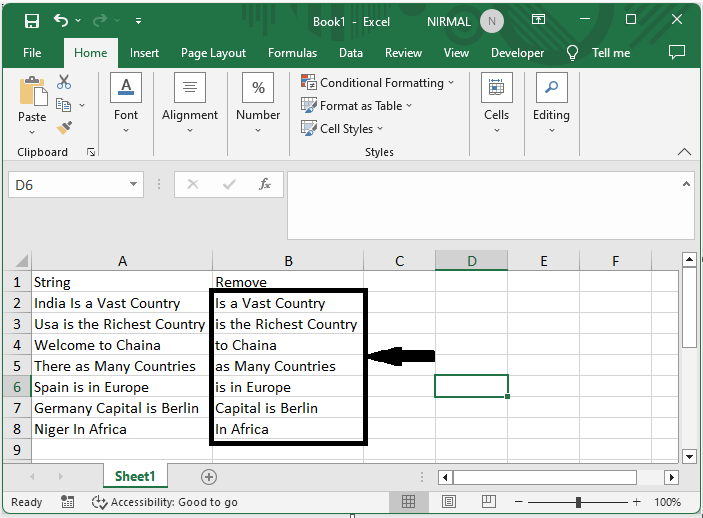Add a new sheet with plus button
This screenshot has height=518, width=703.
(x=209, y=477)
